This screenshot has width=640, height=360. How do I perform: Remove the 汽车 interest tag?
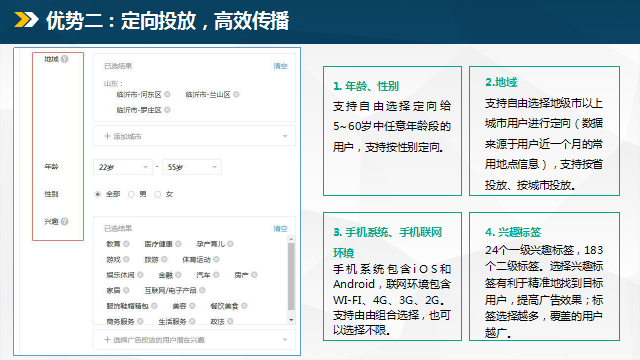click(216, 275)
